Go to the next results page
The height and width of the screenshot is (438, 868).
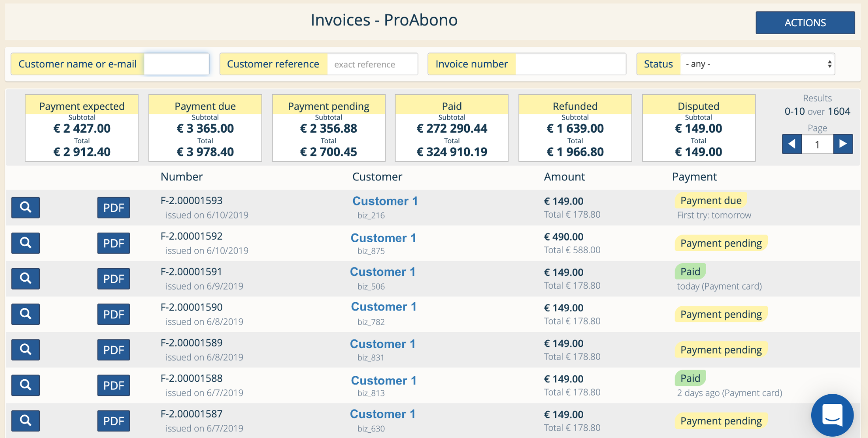pos(843,144)
